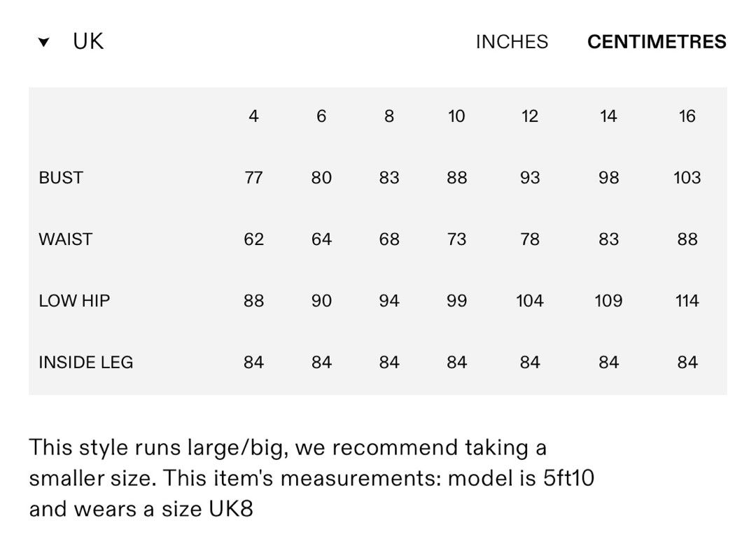Click the INSIDE LEG row label
Image resolution: width=756 pixels, height=551 pixels.
point(86,363)
